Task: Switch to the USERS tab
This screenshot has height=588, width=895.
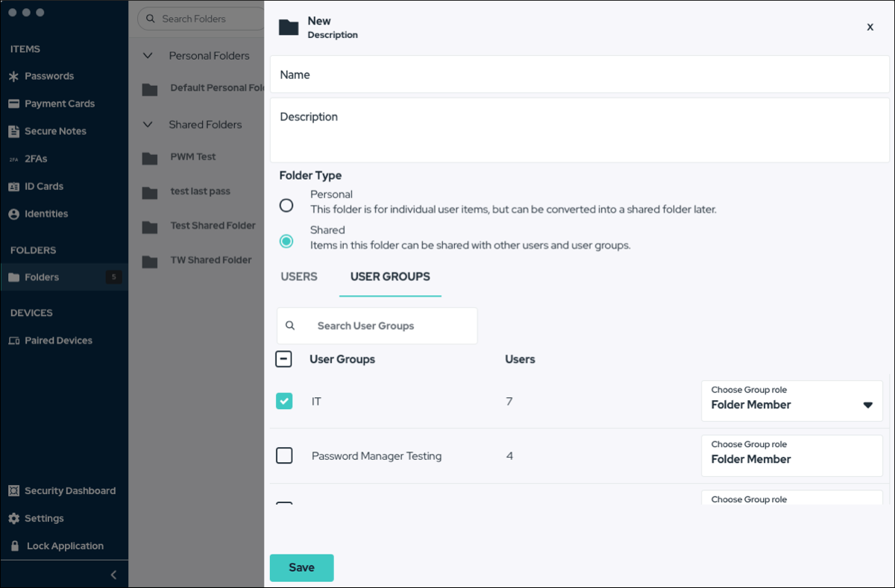Action: [299, 276]
